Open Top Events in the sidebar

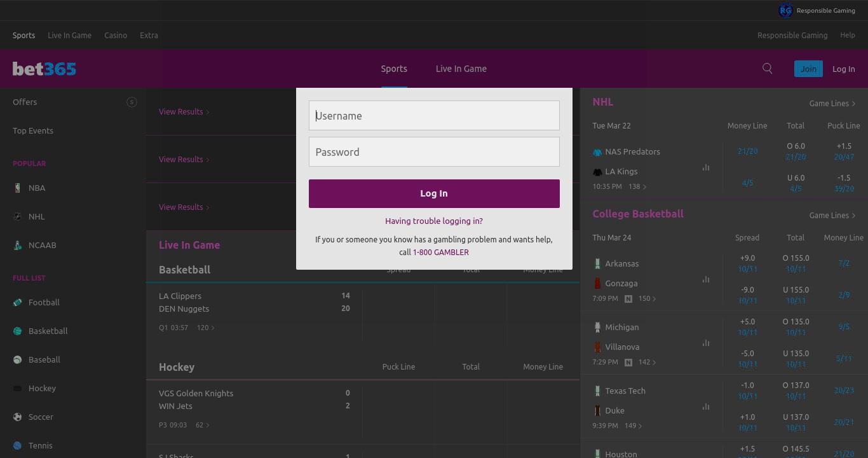[x=33, y=130]
